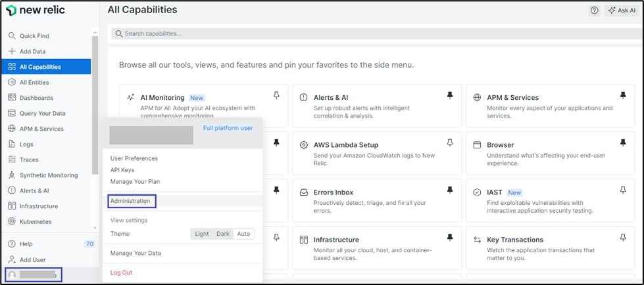Click the Ask AI button
The width and height of the screenshot is (644, 285).
tap(622, 11)
